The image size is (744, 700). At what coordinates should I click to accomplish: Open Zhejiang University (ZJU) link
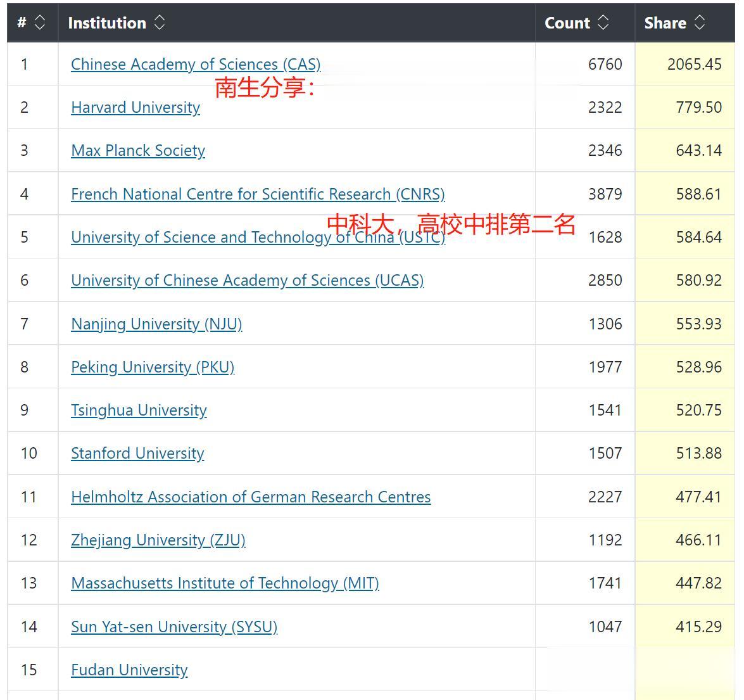tap(158, 540)
